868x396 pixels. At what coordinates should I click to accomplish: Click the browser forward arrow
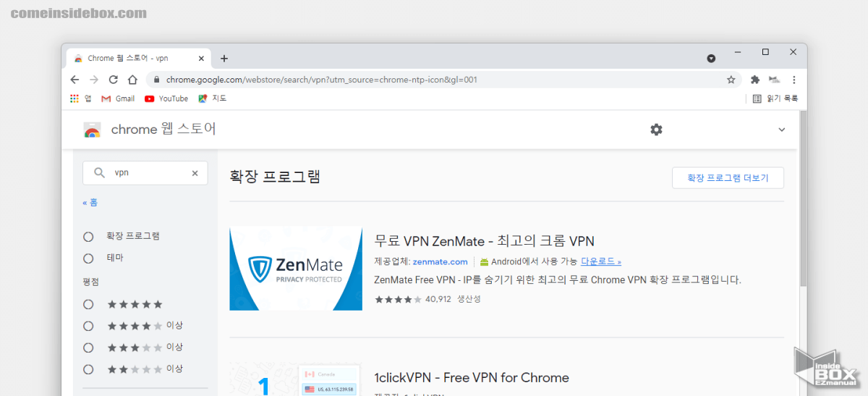click(94, 80)
